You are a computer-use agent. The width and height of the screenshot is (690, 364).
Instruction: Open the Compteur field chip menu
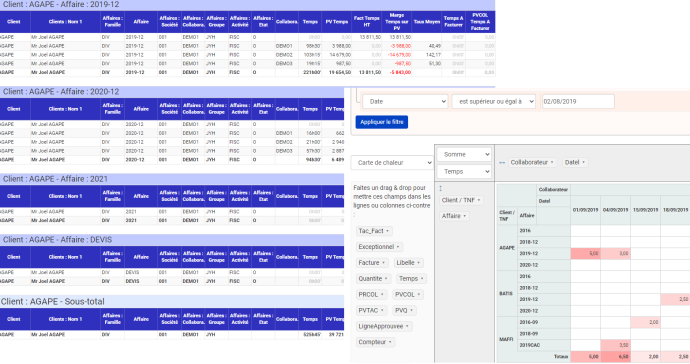375,342
